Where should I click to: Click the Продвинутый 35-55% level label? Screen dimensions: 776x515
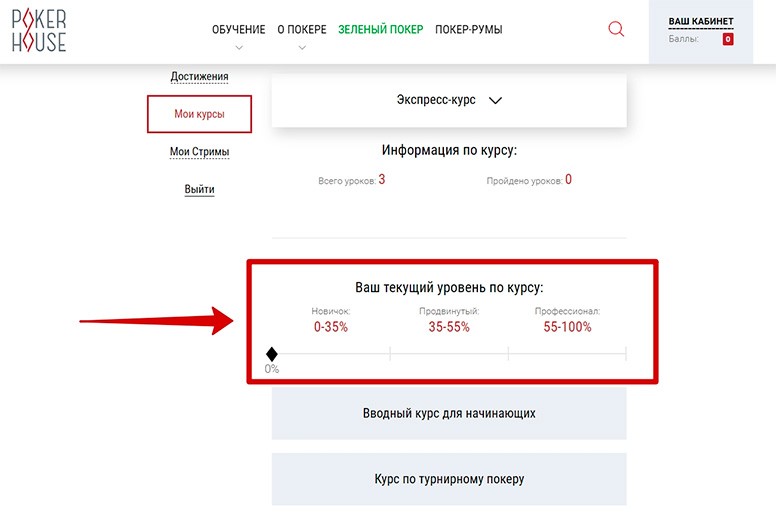coord(449,320)
